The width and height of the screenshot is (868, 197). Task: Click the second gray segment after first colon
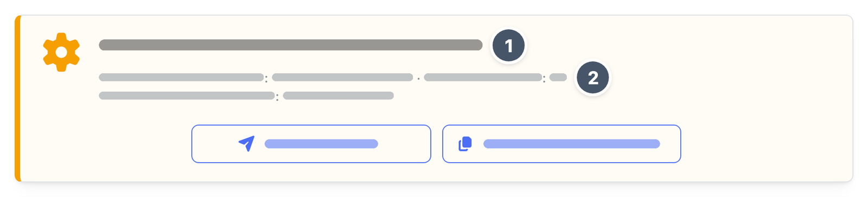point(342,78)
